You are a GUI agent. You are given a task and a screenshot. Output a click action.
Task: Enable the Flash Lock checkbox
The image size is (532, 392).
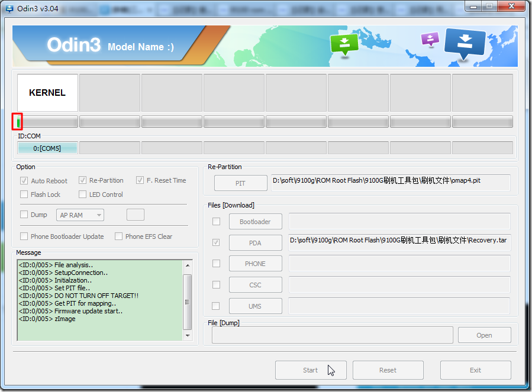24,195
